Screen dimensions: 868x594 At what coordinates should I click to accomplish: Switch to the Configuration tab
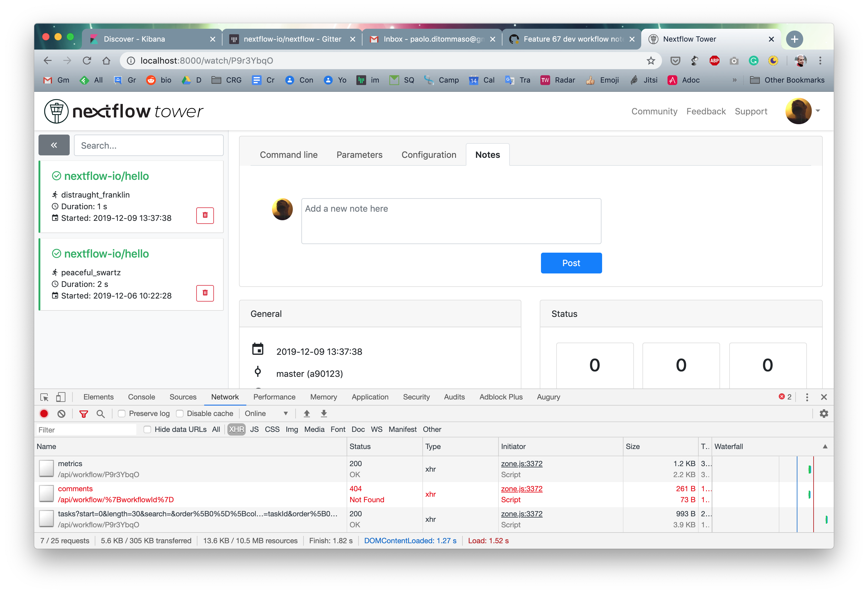tap(429, 155)
